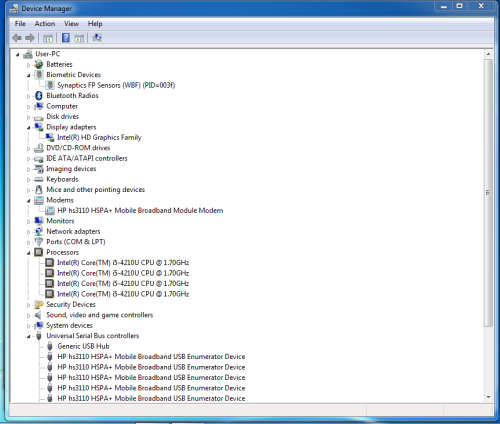Viewport: 500px width, 424px height.
Task: Collapse the Display adapters node
Action: pyautogui.click(x=29, y=128)
